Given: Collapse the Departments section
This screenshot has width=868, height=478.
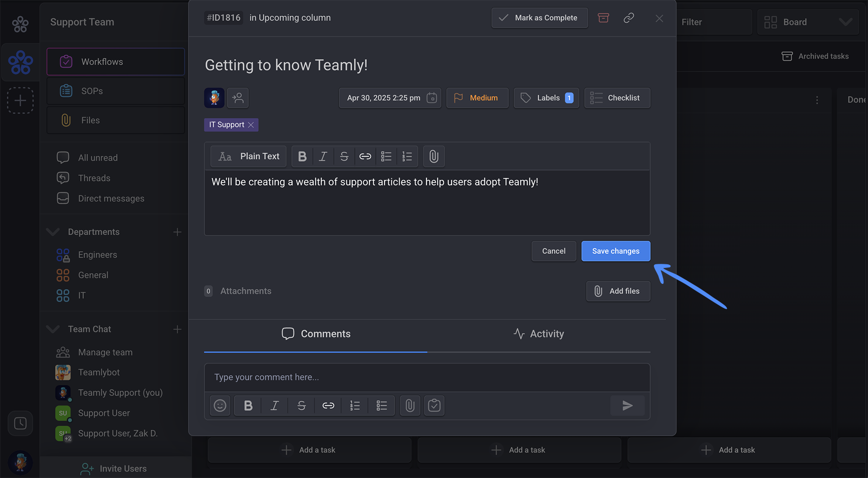Looking at the screenshot, I should click(53, 232).
